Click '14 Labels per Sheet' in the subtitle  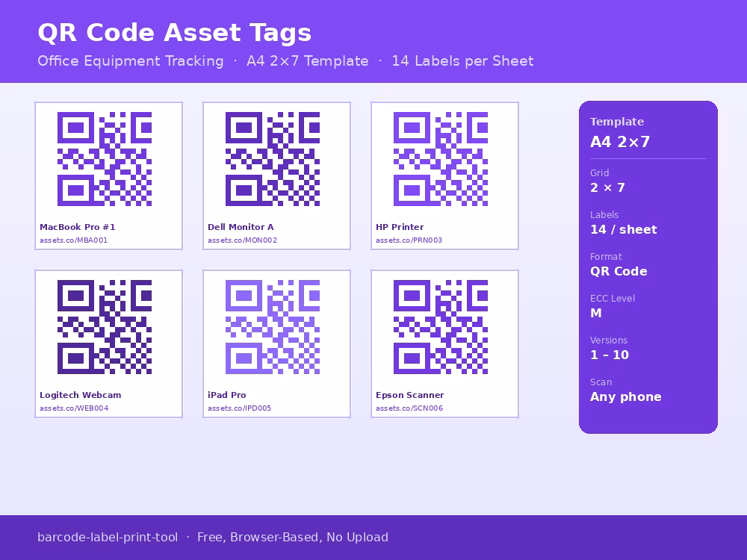462,61
